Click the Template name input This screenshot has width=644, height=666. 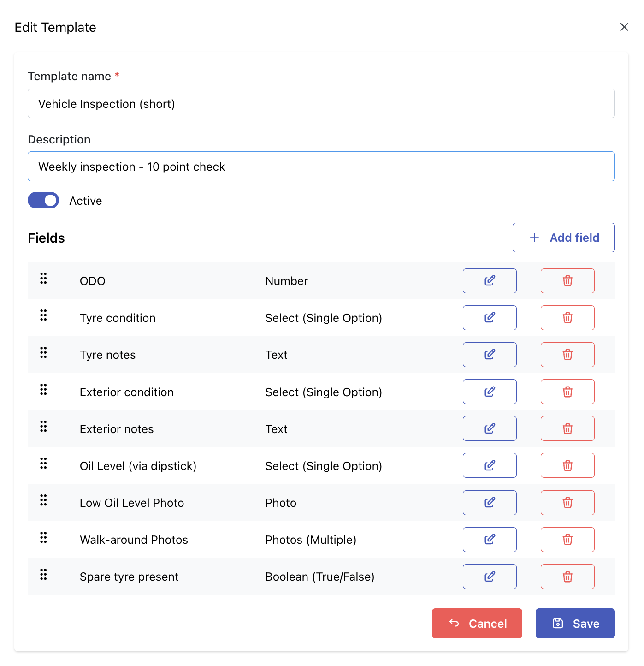point(321,103)
